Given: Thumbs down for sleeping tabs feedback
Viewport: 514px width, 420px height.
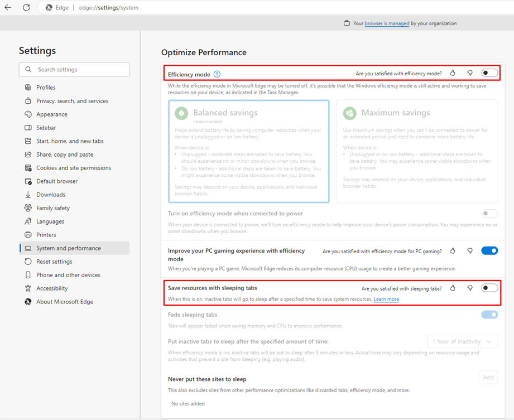Looking at the screenshot, I should [x=470, y=288].
